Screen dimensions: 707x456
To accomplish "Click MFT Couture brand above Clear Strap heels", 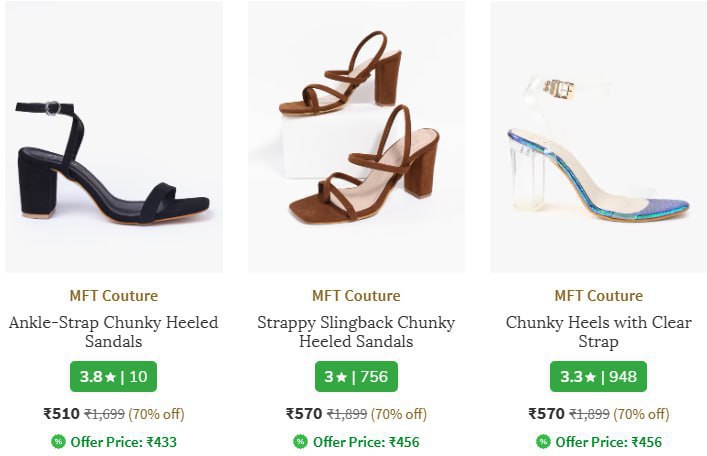I will point(598,296).
